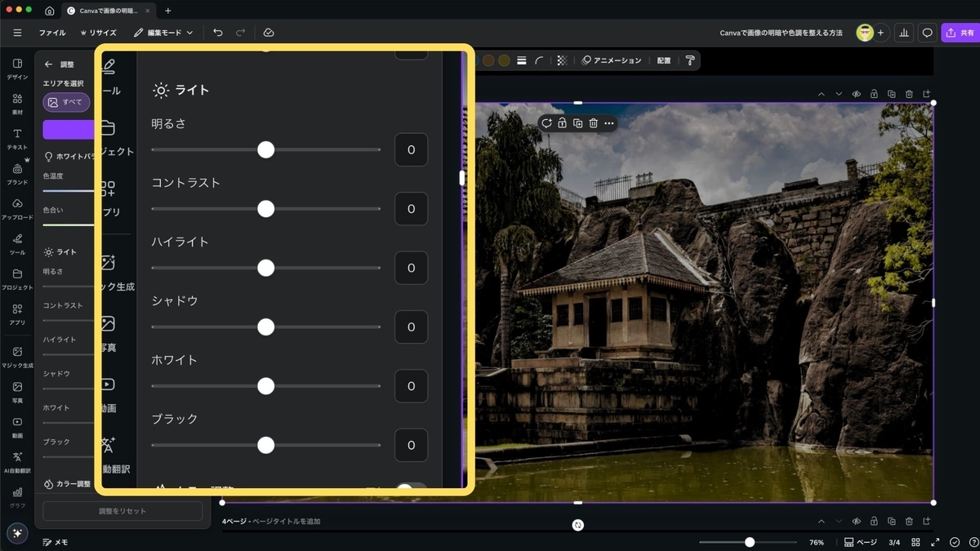This screenshot has width=980, height=551.
Task: Delete the 4ページ page with trash icon
Action: pos(909,521)
